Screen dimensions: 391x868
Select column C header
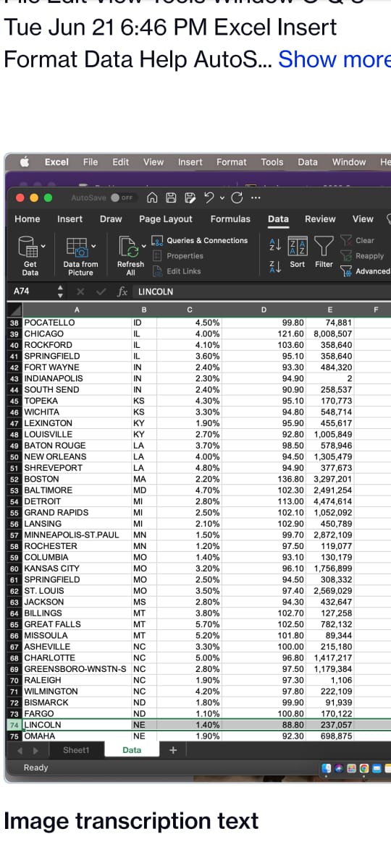coord(189,310)
